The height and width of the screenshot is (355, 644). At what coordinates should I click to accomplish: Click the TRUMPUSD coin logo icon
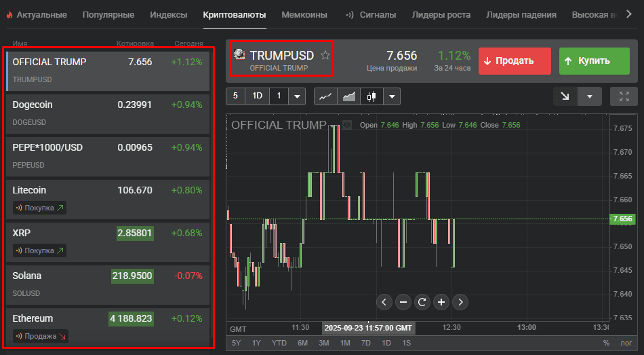coord(239,54)
